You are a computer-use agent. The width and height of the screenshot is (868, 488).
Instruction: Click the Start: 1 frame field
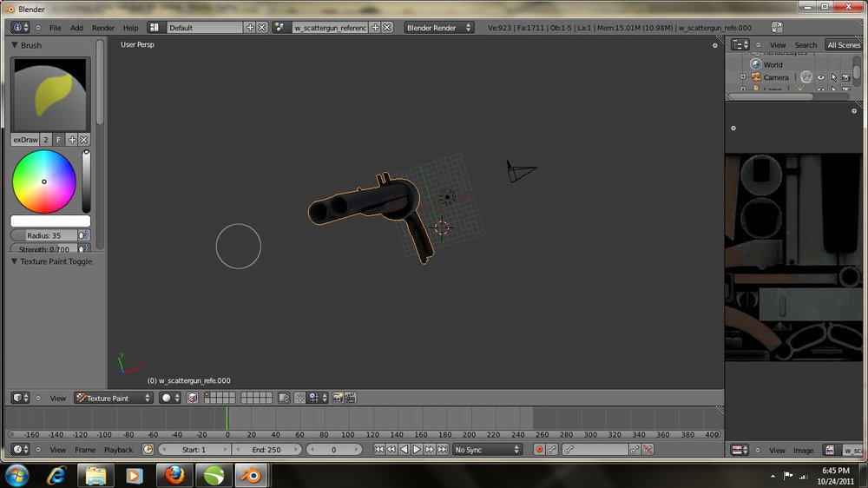pyautogui.click(x=194, y=450)
